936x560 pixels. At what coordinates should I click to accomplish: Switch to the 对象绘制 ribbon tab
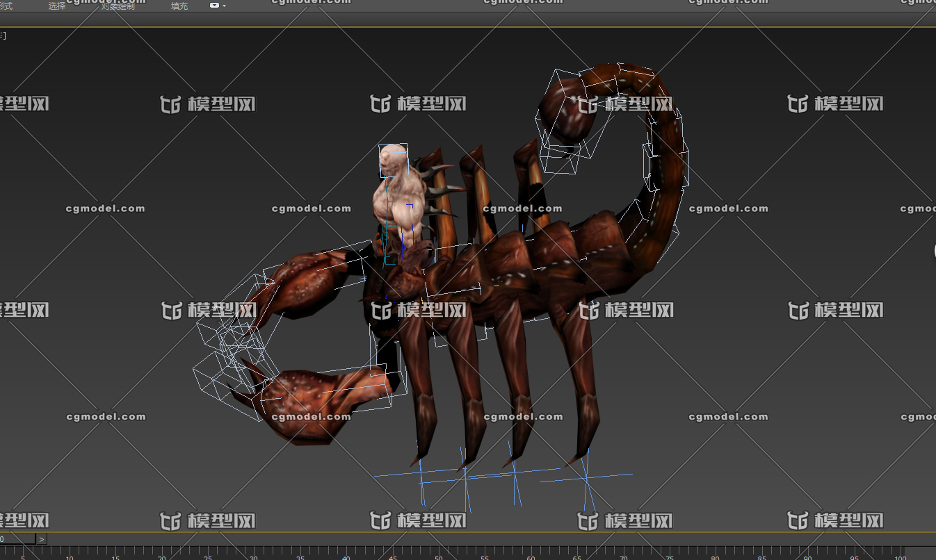tap(118, 6)
